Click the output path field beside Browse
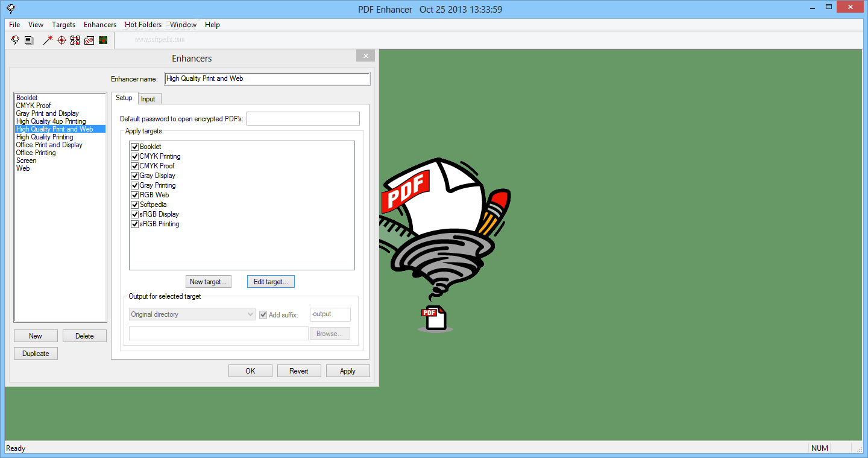This screenshot has width=868, height=458. 219,334
